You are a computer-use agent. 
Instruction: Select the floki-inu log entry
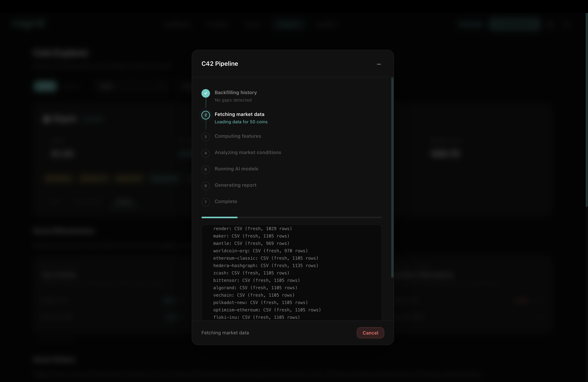tap(256, 317)
